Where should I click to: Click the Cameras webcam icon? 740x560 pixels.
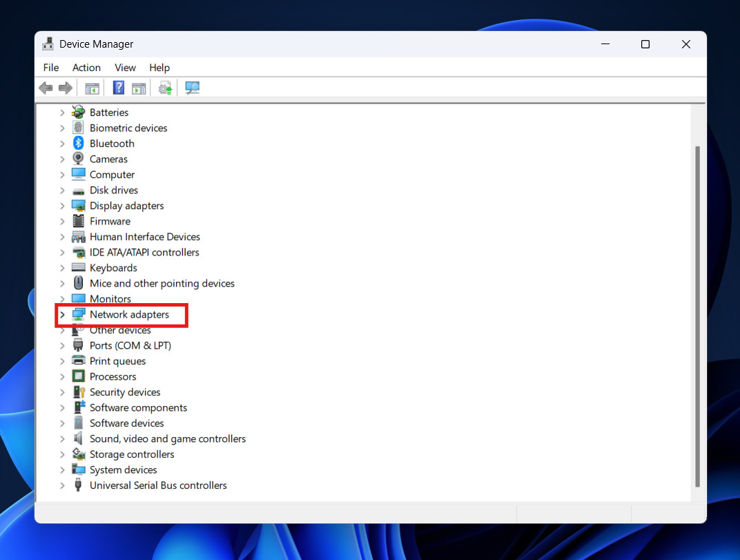coord(79,159)
